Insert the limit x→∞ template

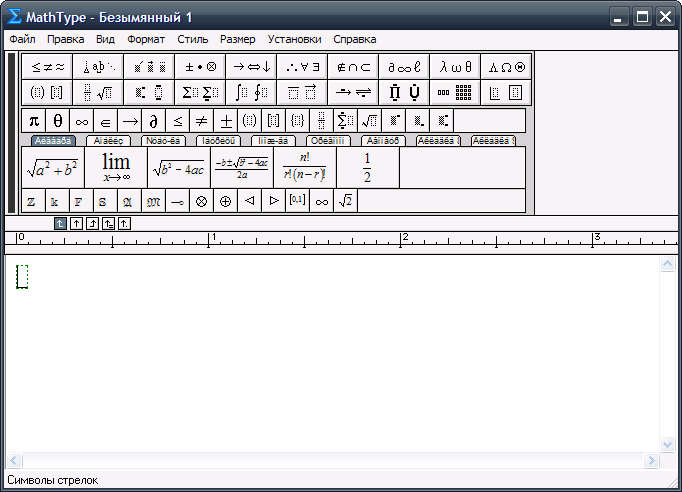click(x=116, y=167)
